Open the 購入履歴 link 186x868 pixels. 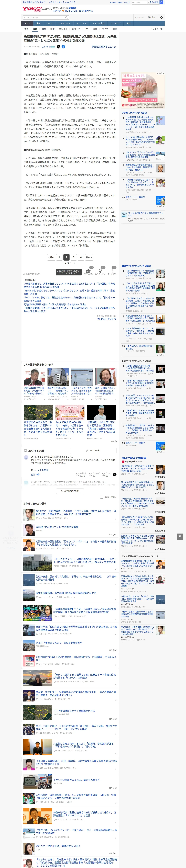click(x=152, y=17)
